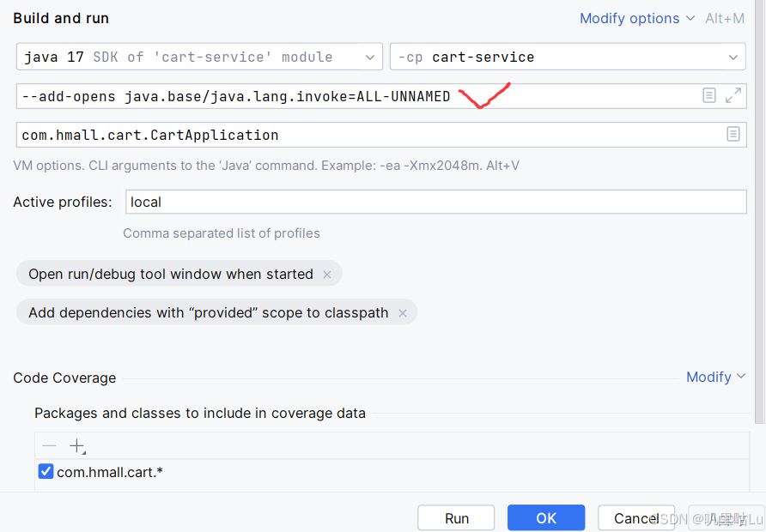Image resolution: width=766 pixels, height=532 pixels.
Task: Add a coverage package with plus icon
Action: (x=77, y=445)
